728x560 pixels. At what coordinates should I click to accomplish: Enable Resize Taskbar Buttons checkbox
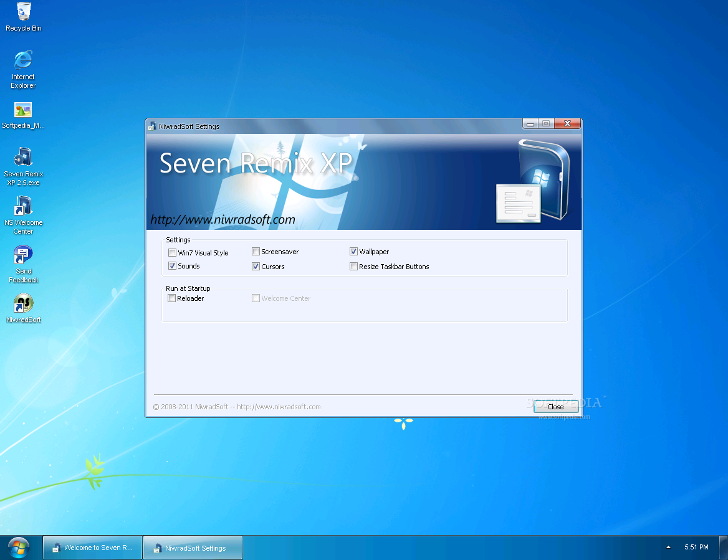[353, 267]
